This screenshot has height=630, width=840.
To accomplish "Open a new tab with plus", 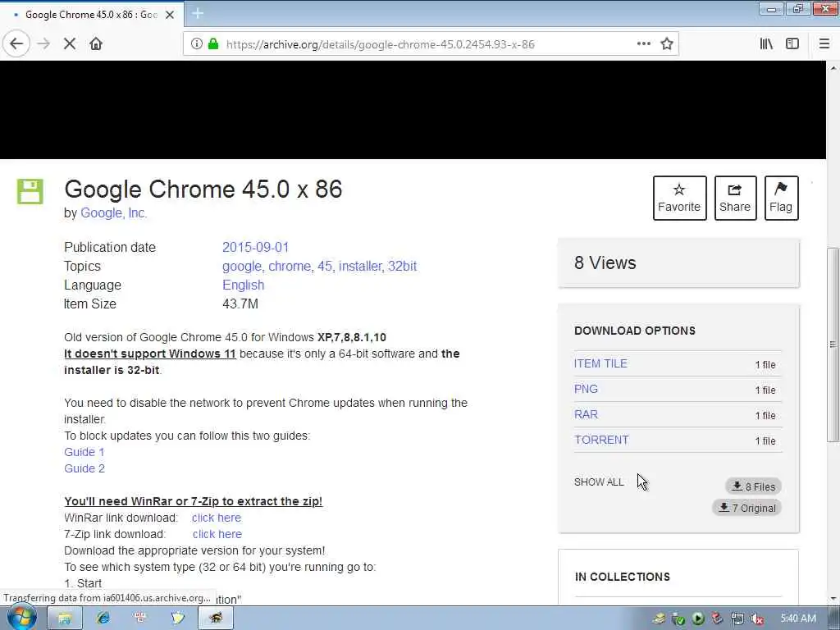I will coord(198,13).
